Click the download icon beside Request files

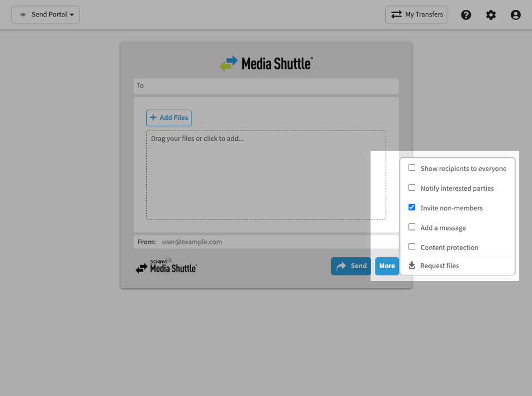(x=412, y=266)
